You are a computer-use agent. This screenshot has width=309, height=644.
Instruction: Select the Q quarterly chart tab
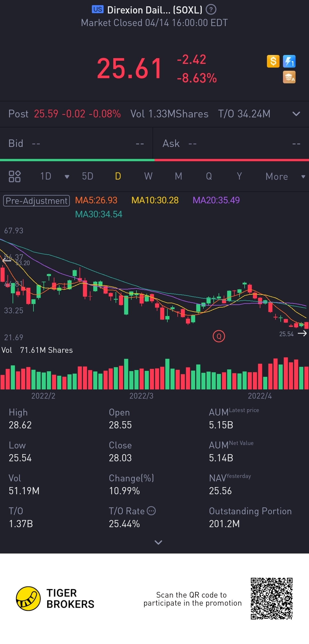pyautogui.click(x=209, y=176)
